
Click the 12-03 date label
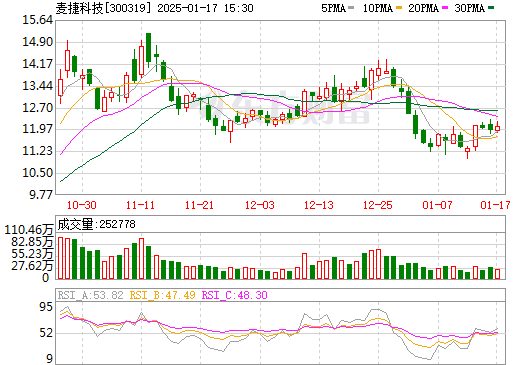tap(260, 205)
